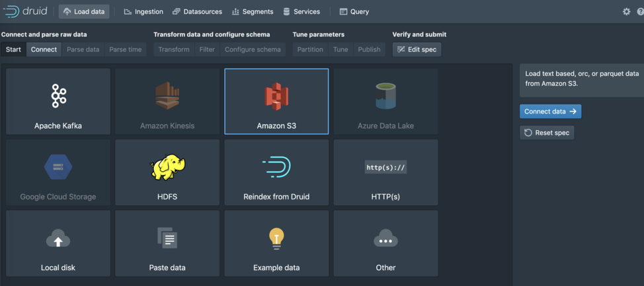Choose the Paste data clipboard icon

[x=167, y=238]
